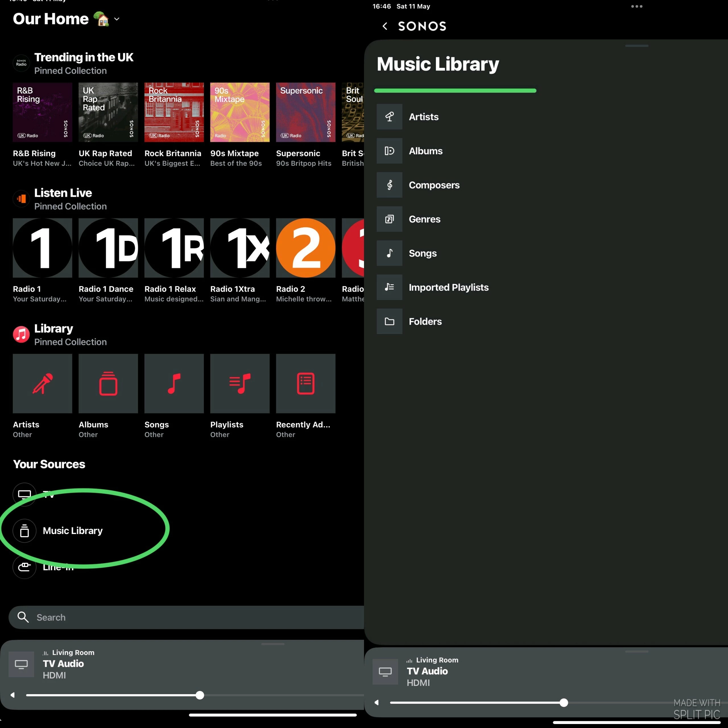Open the three-dot multitasking menu
Screen dimensions: 728x728
pyautogui.click(x=636, y=7)
